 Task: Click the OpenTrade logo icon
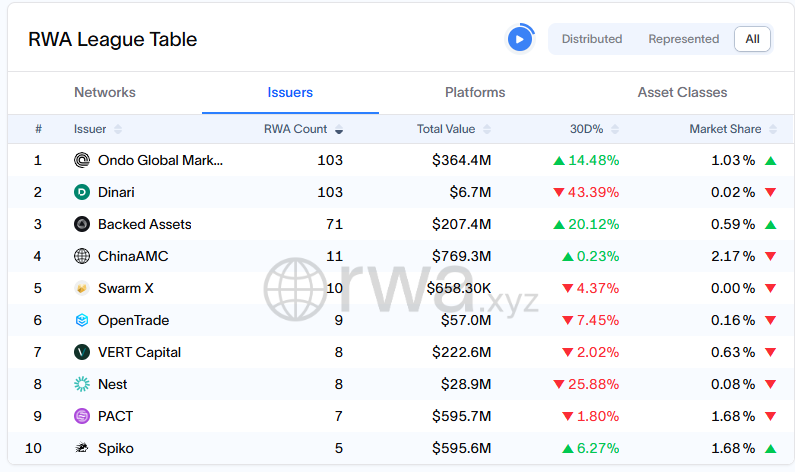[x=82, y=320]
